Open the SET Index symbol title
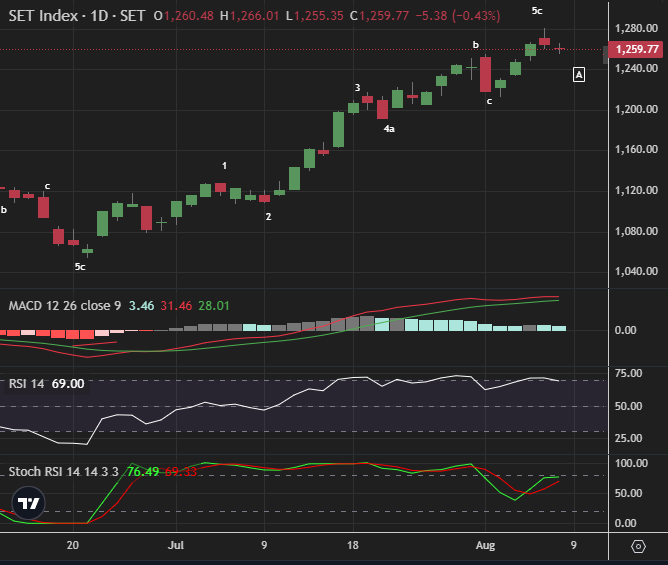 click(43, 16)
